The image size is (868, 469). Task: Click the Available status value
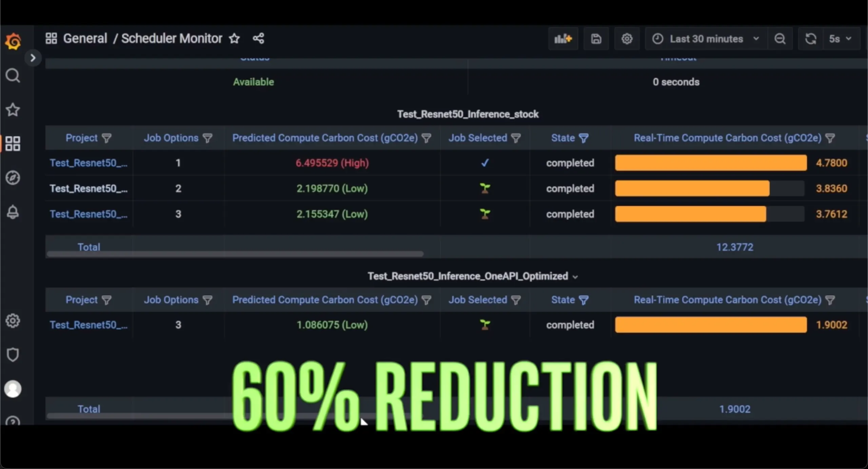(x=253, y=82)
